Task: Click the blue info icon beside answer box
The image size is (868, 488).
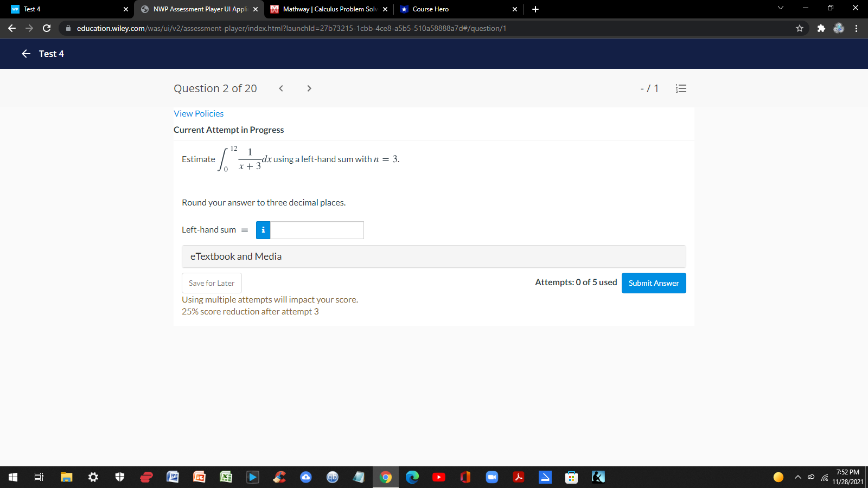Action: pyautogui.click(x=263, y=230)
